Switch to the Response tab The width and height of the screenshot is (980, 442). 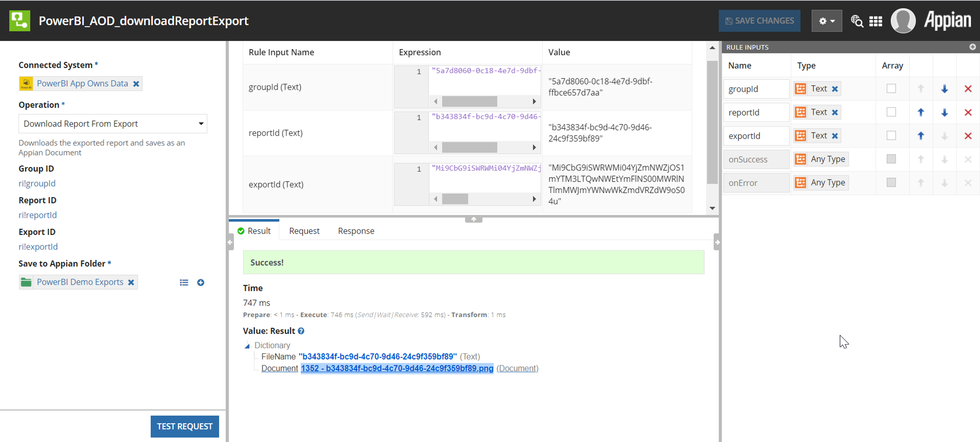tap(356, 231)
